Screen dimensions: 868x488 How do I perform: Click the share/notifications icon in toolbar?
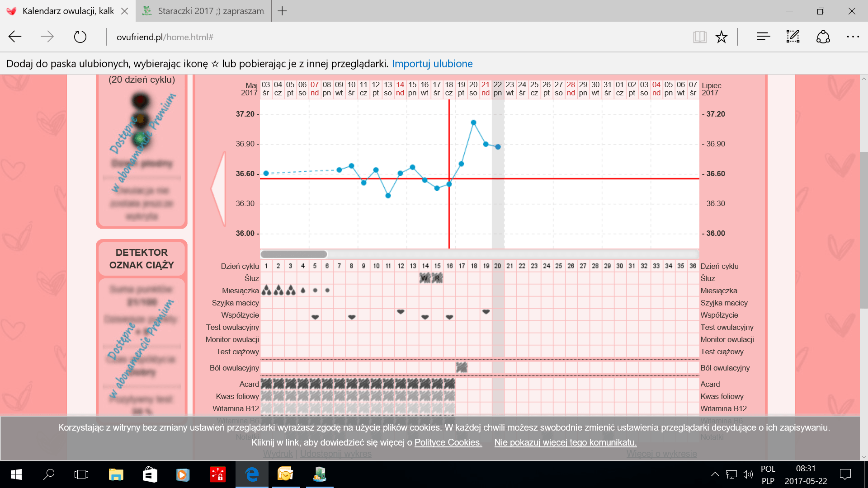(x=823, y=37)
